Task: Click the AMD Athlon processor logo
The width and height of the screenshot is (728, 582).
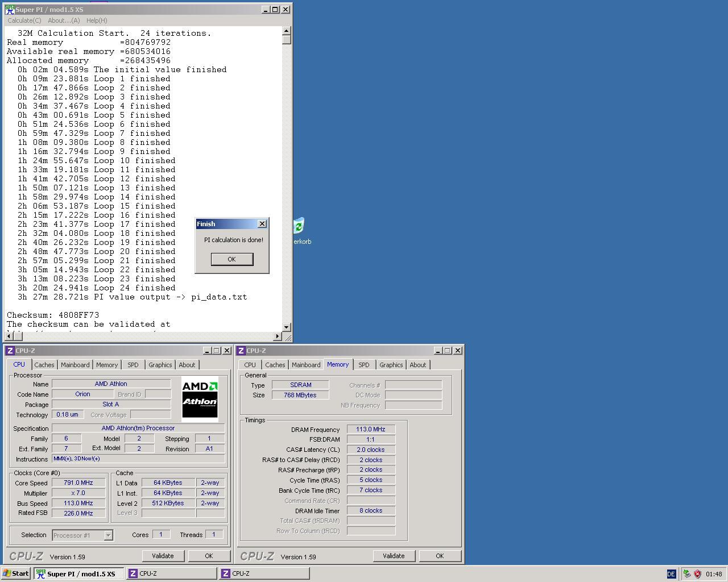Action: (x=200, y=399)
